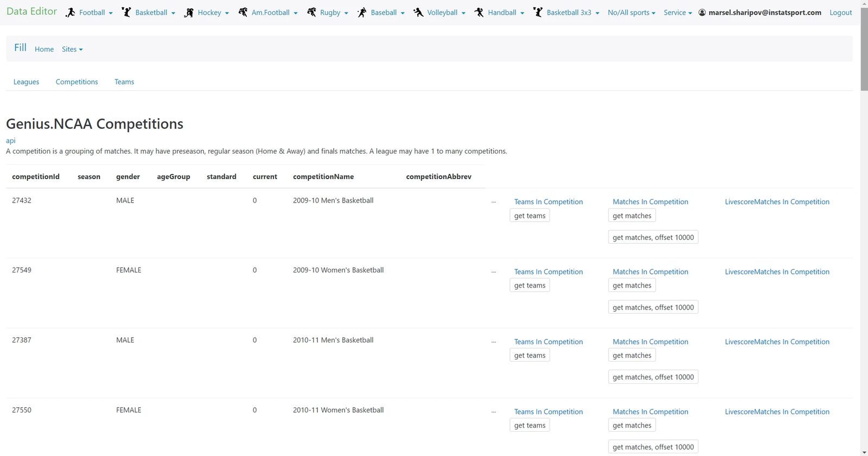Get matches for 2009-10 Men's Basketball
The height and width of the screenshot is (456, 868).
pos(632,216)
